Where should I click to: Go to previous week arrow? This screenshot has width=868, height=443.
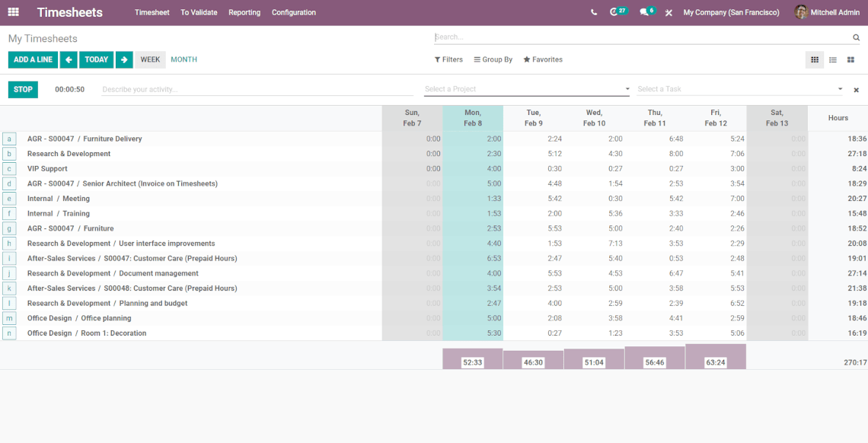pyautogui.click(x=69, y=59)
